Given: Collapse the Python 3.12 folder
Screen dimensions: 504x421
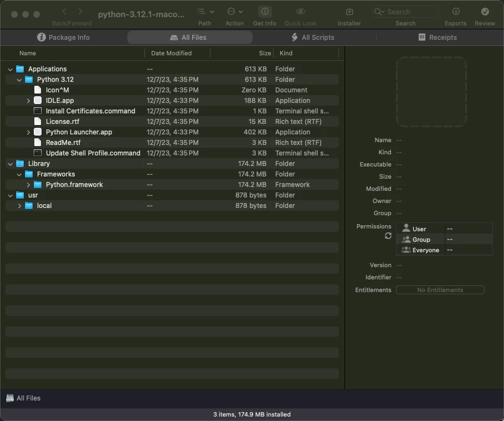Looking at the screenshot, I should [19, 80].
